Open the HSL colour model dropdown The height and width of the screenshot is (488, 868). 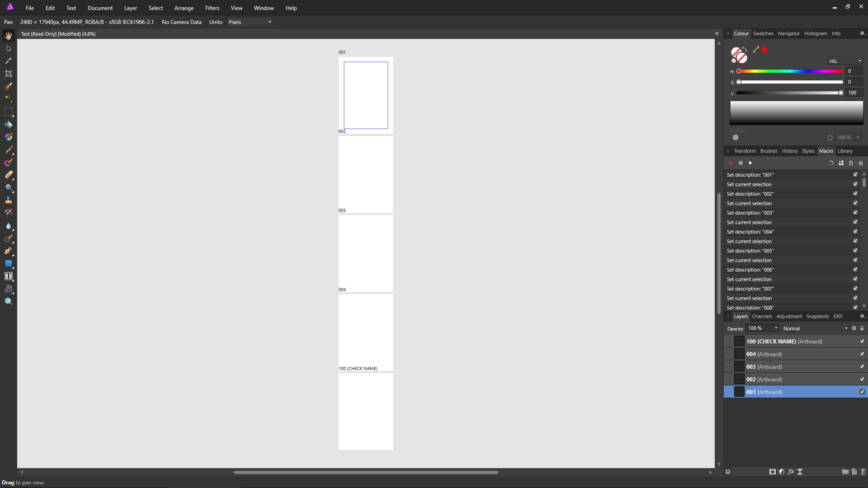click(845, 61)
